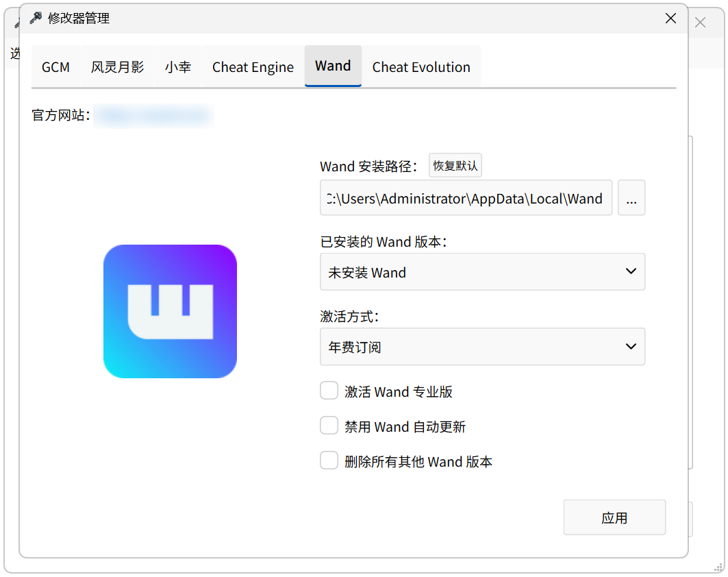Switch to the GCM tab
The height and width of the screenshot is (577, 728).
point(55,67)
